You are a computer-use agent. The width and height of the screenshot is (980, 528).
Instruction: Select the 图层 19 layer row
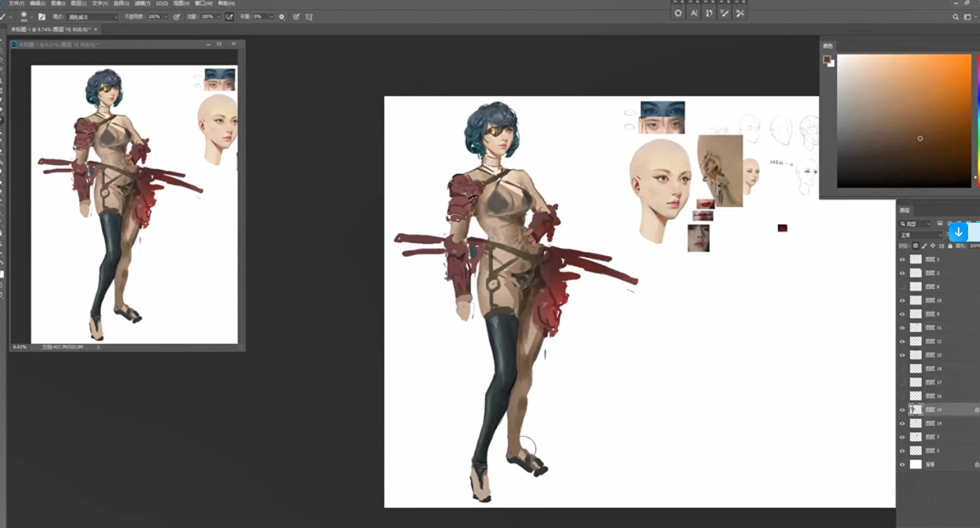pyautogui.click(x=938, y=410)
